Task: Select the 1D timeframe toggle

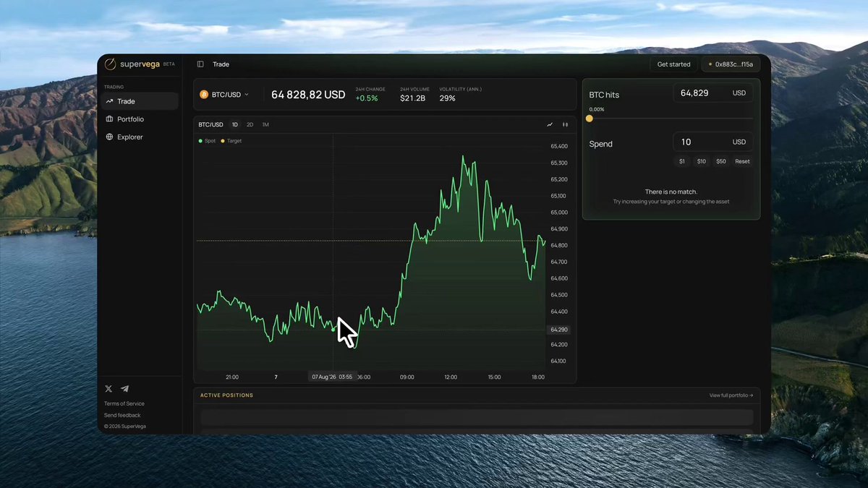Action: 235,124
